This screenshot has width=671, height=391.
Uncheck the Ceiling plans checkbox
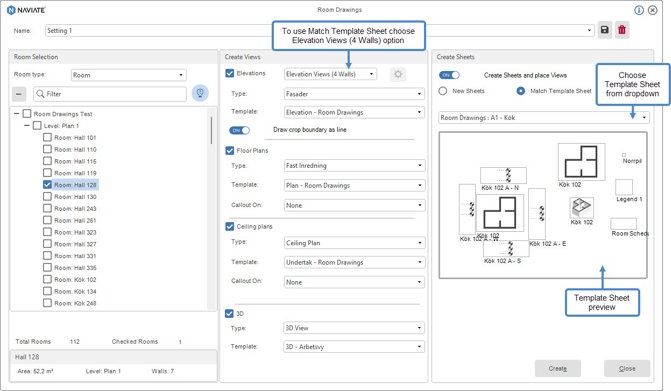229,226
